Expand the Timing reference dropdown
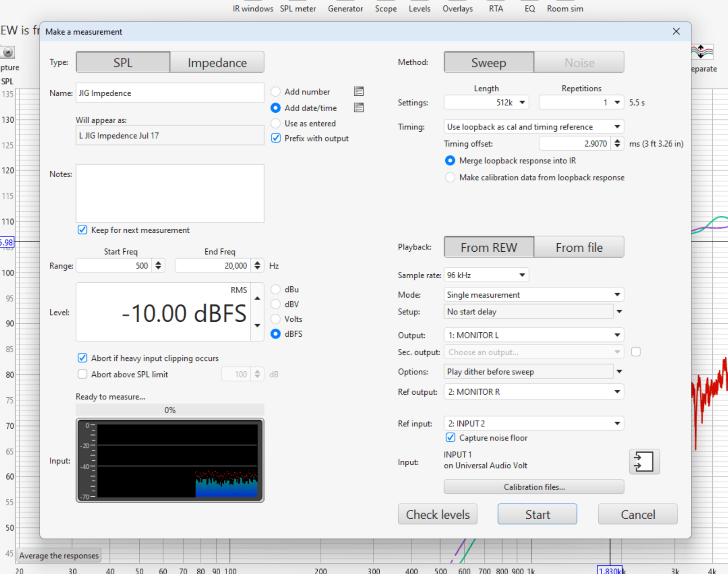 pos(534,127)
